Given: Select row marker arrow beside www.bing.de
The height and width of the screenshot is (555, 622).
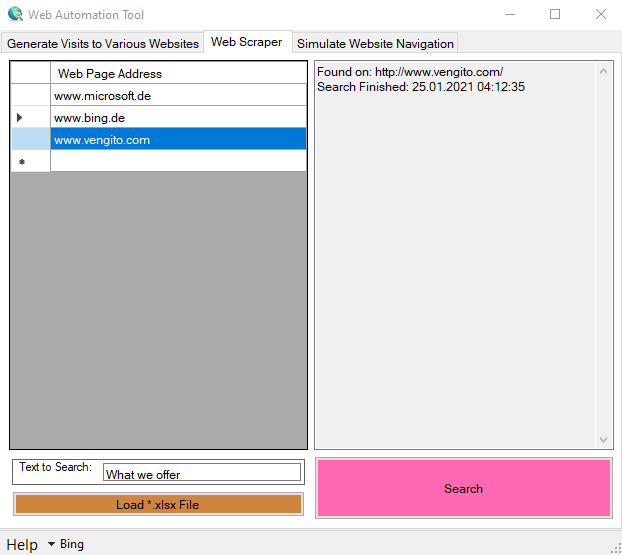Looking at the screenshot, I should (19, 118).
